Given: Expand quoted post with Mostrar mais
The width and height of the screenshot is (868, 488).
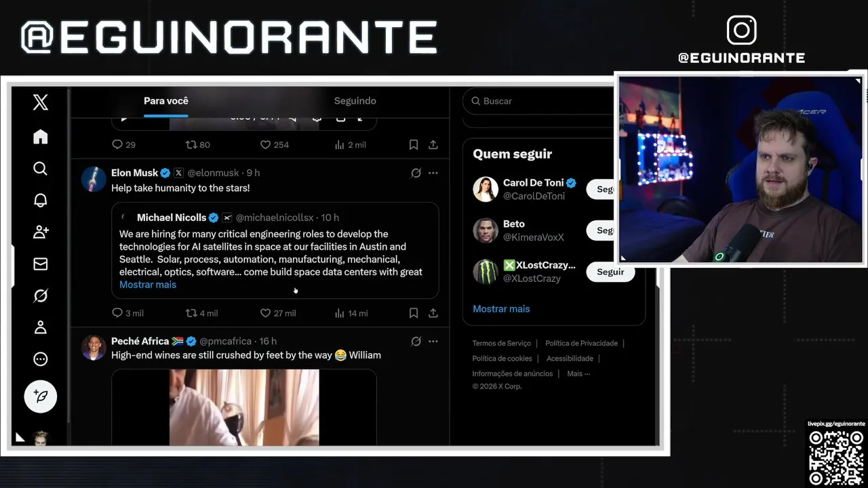Looking at the screenshot, I should pos(148,285).
